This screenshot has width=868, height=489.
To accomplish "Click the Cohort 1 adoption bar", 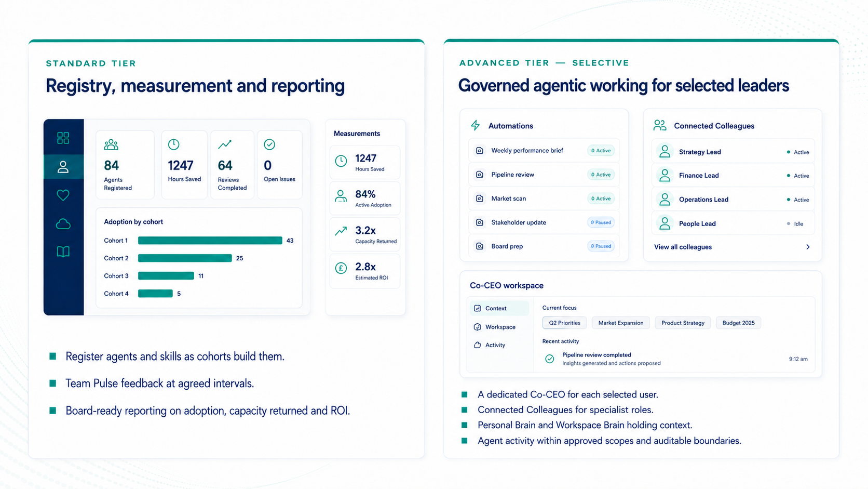I will tap(210, 241).
